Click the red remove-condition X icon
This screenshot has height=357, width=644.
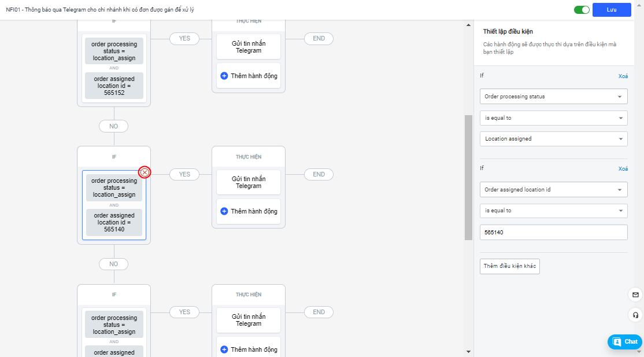145,172
